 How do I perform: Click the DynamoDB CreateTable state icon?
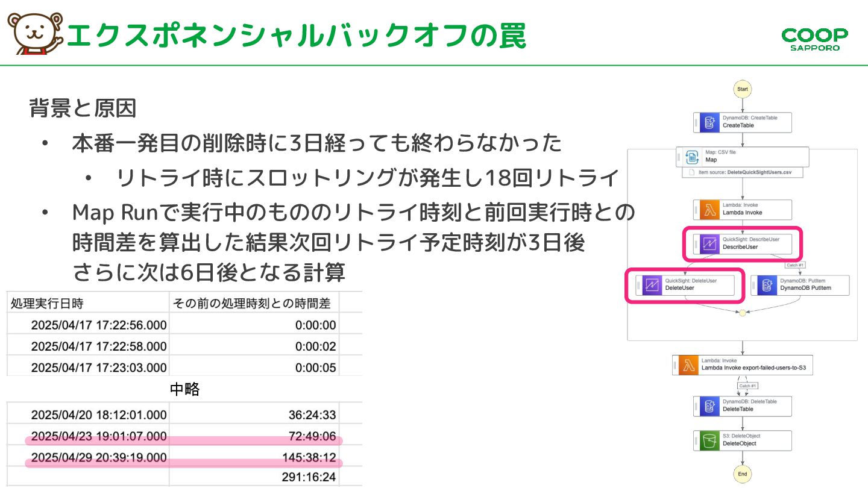[x=709, y=123]
